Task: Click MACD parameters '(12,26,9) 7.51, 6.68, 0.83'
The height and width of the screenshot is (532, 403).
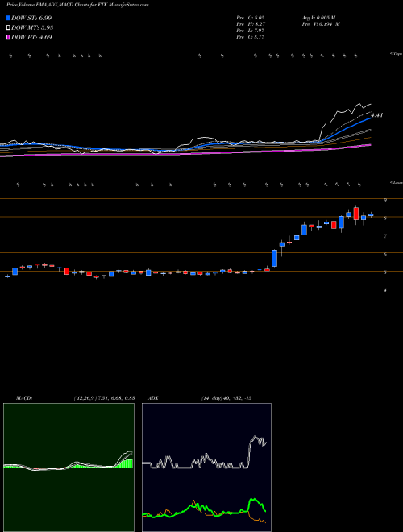Action: tap(105, 398)
